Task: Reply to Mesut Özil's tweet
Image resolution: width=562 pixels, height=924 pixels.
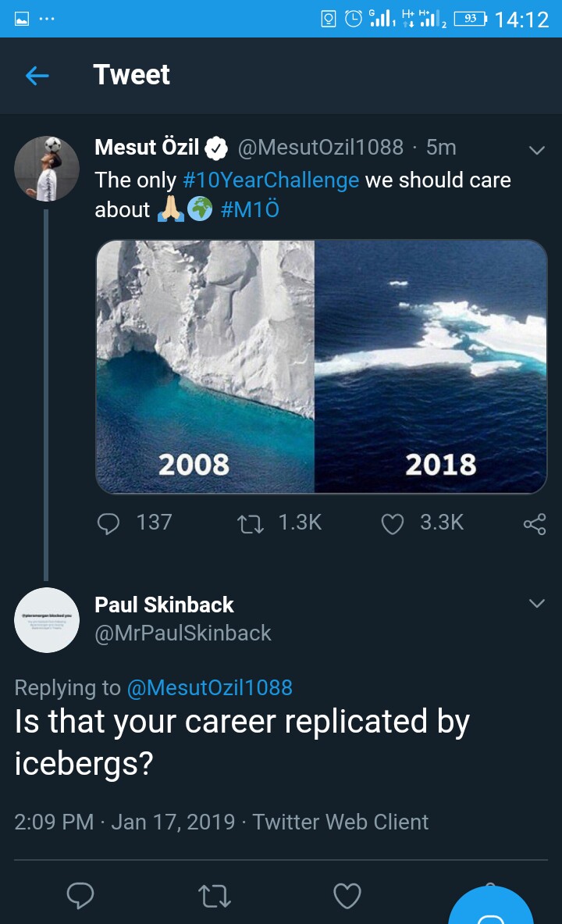Action: point(108,523)
